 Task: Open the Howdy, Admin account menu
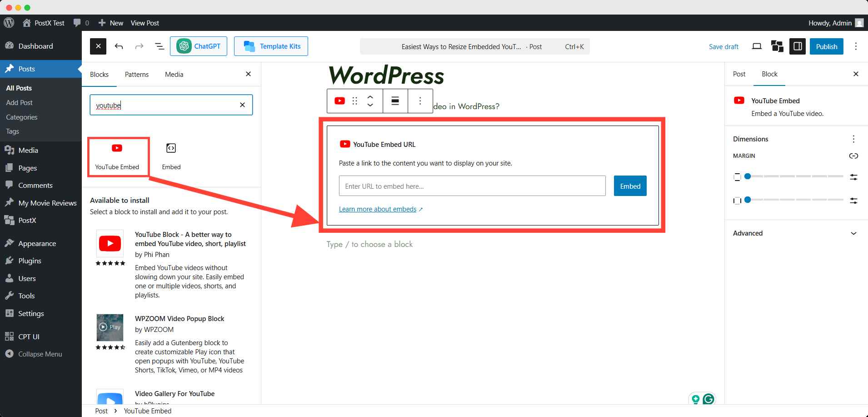[x=835, y=23]
